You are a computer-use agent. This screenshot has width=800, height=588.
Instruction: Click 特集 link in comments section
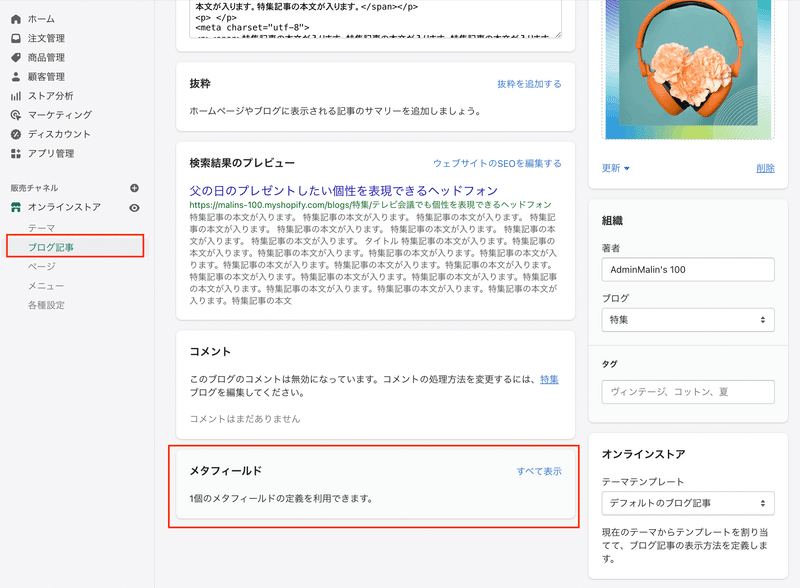click(549, 379)
